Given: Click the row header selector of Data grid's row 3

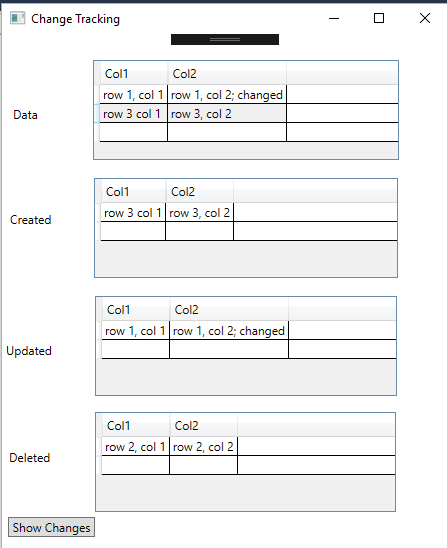Looking at the screenshot, I should pyautogui.click(x=97, y=114).
